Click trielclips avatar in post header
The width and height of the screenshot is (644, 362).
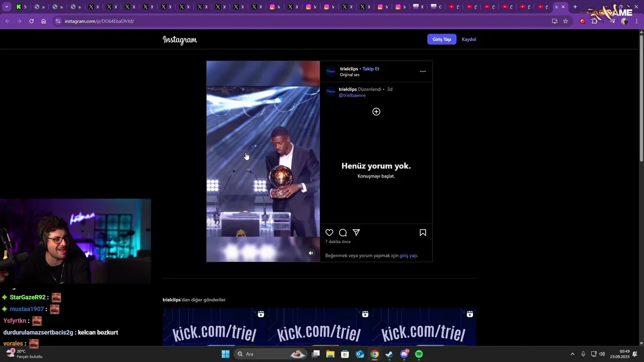[x=331, y=71]
